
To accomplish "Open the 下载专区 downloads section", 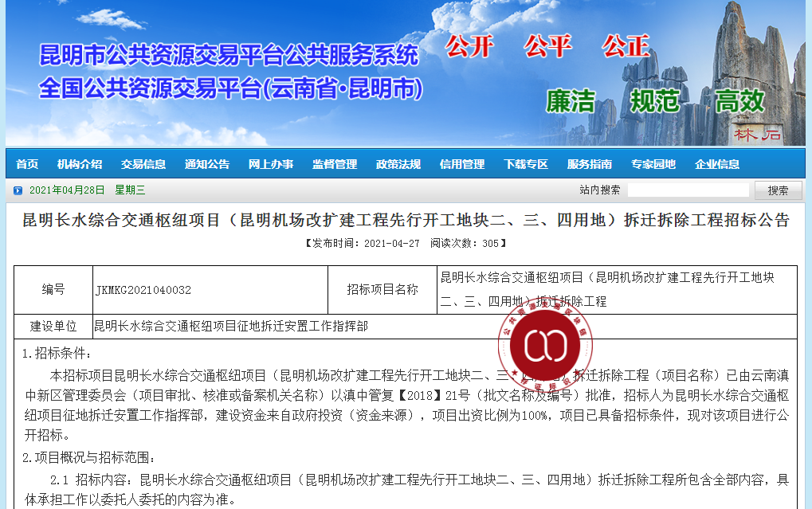I will pyautogui.click(x=525, y=163).
